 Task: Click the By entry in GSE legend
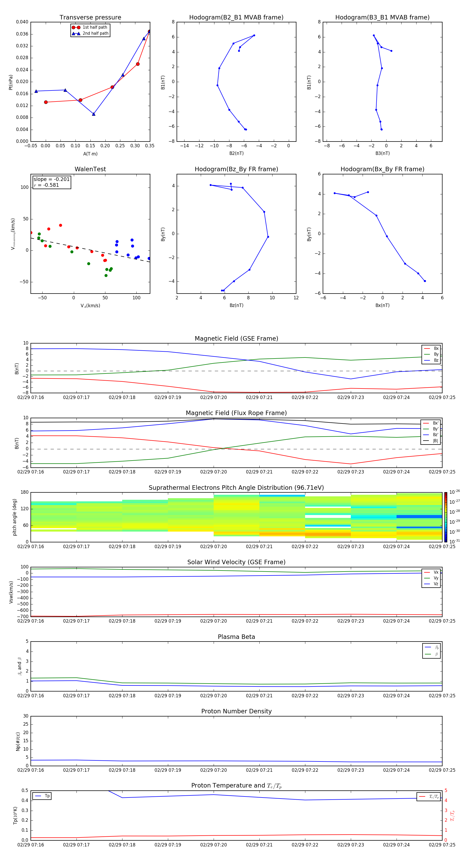tap(431, 354)
